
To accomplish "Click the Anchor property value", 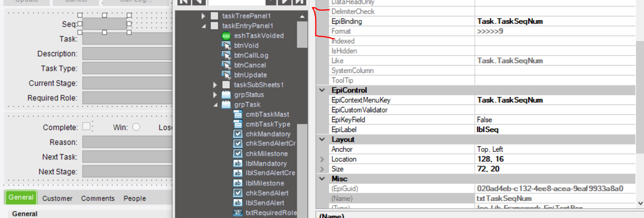I will click(555, 149).
